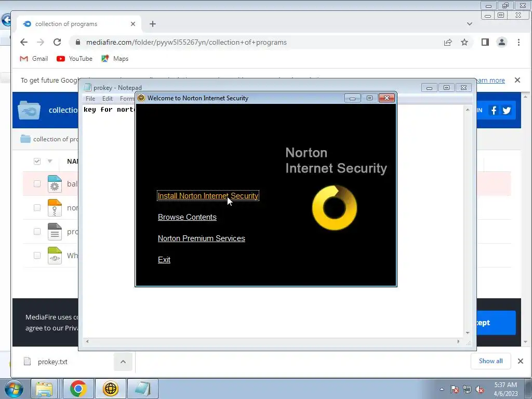Close the collection of programs tab
Image resolution: width=532 pixels, height=399 pixels.
pyautogui.click(x=133, y=24)
